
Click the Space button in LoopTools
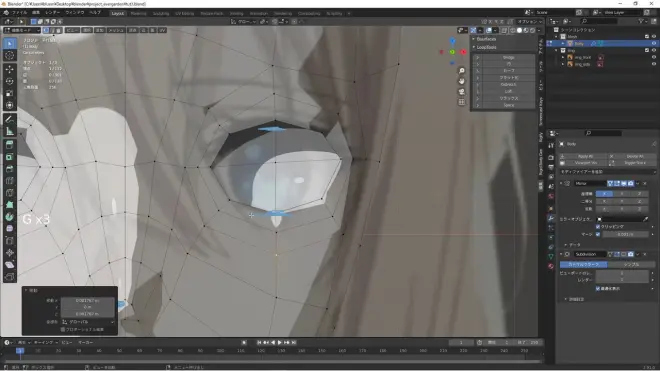click(508, 105)
